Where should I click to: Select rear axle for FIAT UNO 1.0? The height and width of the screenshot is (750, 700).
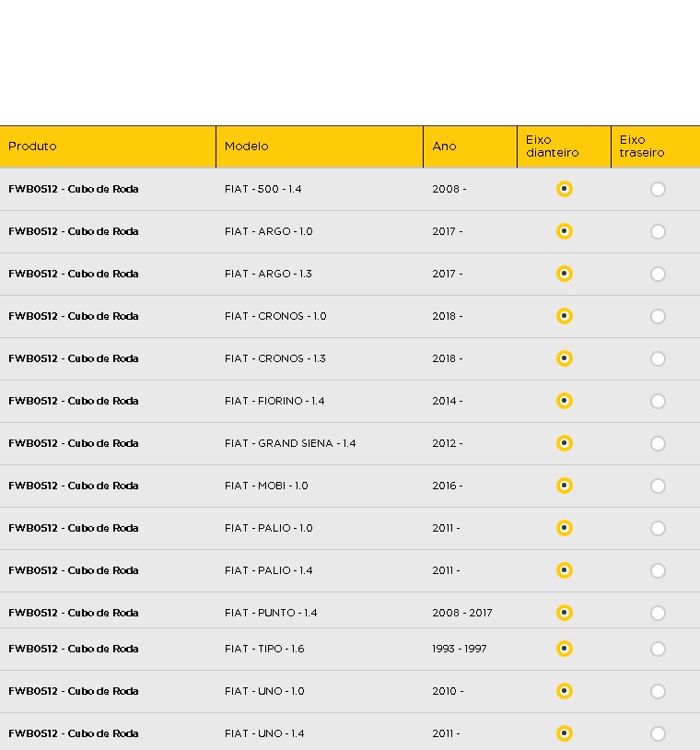click(658, 692)
